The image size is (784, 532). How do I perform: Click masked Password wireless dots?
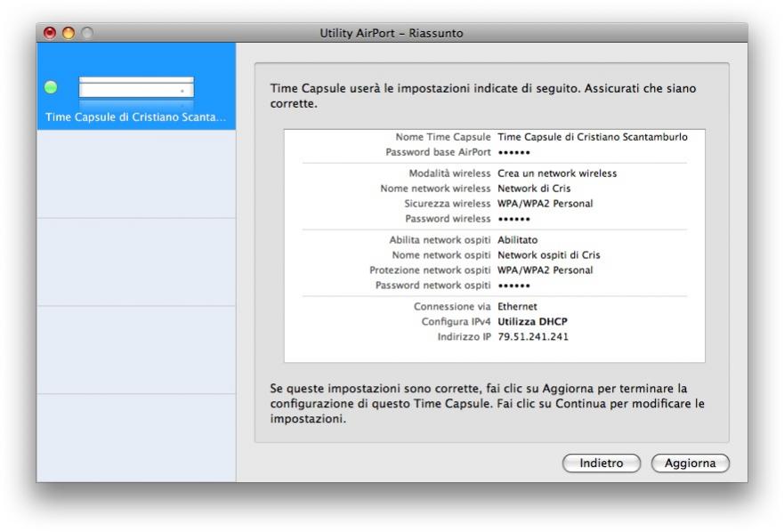tap(514, 219)
